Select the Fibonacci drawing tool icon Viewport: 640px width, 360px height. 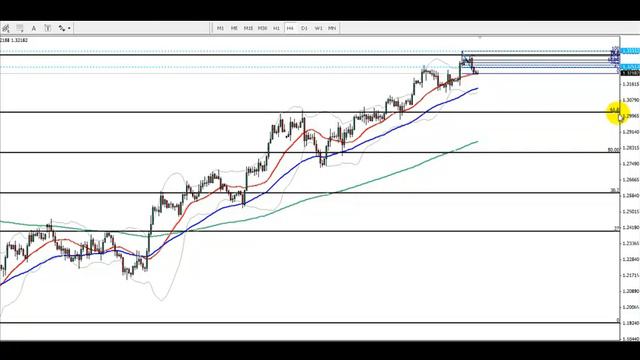click(6, 28)
